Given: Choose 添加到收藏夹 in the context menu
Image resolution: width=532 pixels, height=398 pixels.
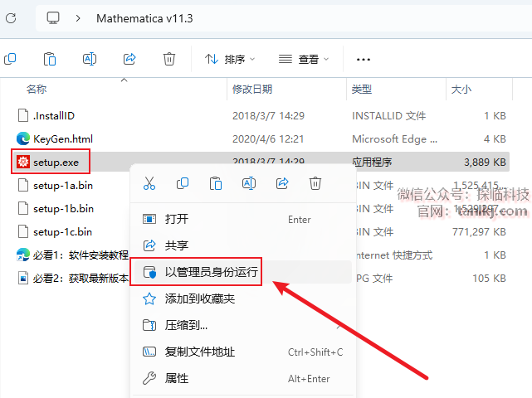Looking at the screenshot, I should tap(243, 298).
